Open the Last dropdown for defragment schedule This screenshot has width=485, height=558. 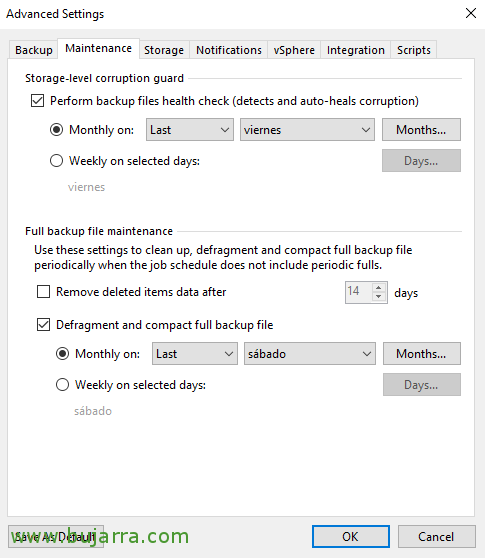coord(195,354)
